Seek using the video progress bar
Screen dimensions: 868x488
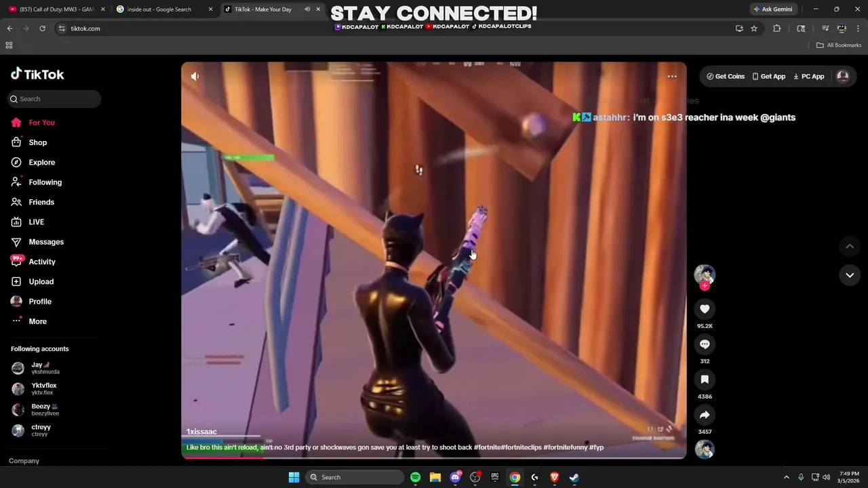pyautogui.click(x=434, y=457)
